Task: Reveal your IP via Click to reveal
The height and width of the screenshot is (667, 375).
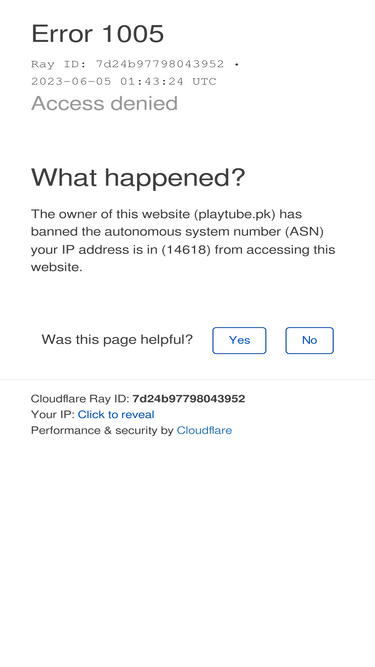Action: coord(116,414)
